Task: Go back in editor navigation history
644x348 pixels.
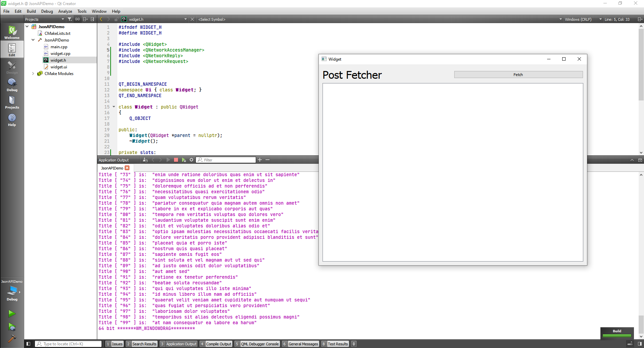Action: 101,19
